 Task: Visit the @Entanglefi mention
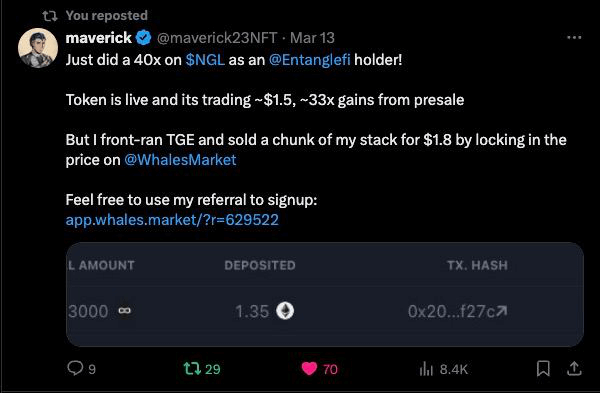click(x=310, y=60)
